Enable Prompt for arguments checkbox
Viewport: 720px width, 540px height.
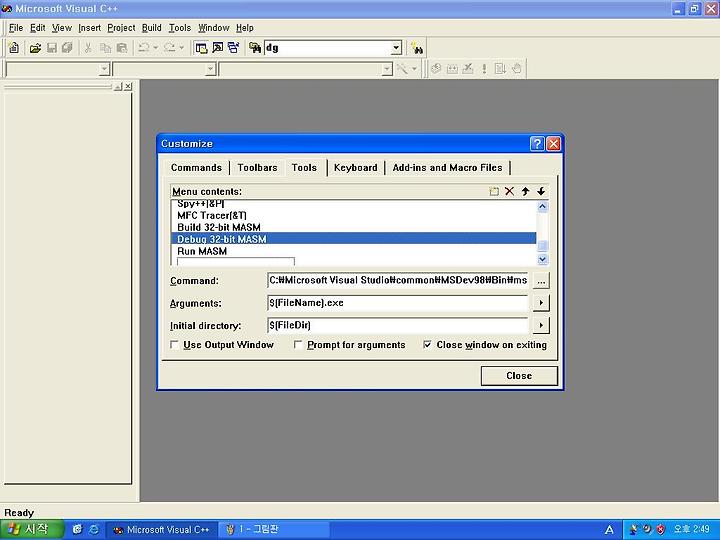click(298, 344)
